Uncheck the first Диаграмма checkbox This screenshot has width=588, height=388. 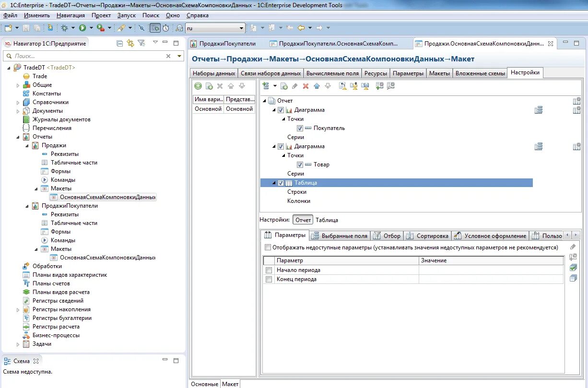point(281,110)
